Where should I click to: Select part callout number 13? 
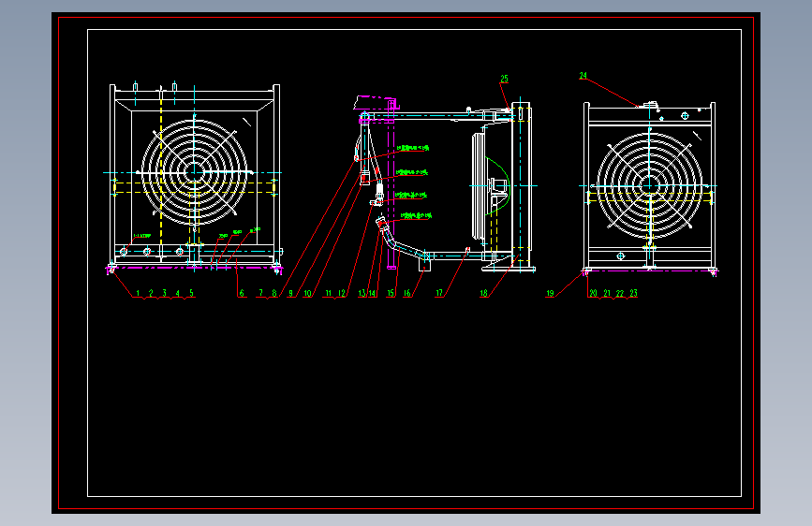[x=362, y=293]
